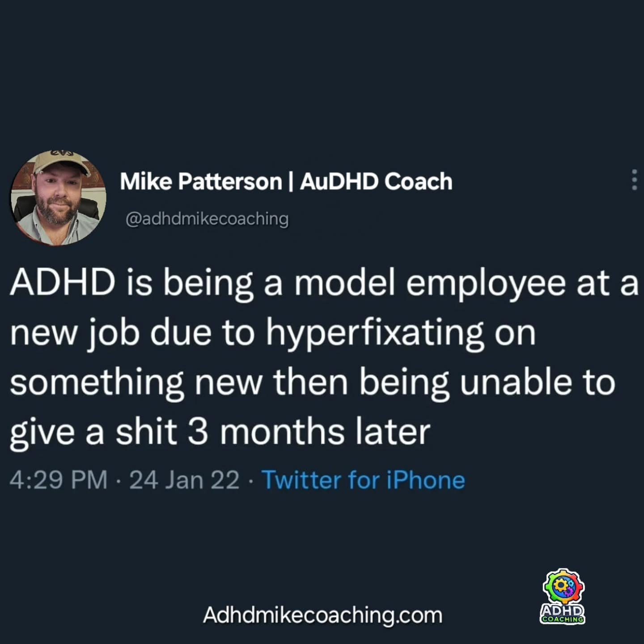Click the Mike Patterson display name

[201, 182]
